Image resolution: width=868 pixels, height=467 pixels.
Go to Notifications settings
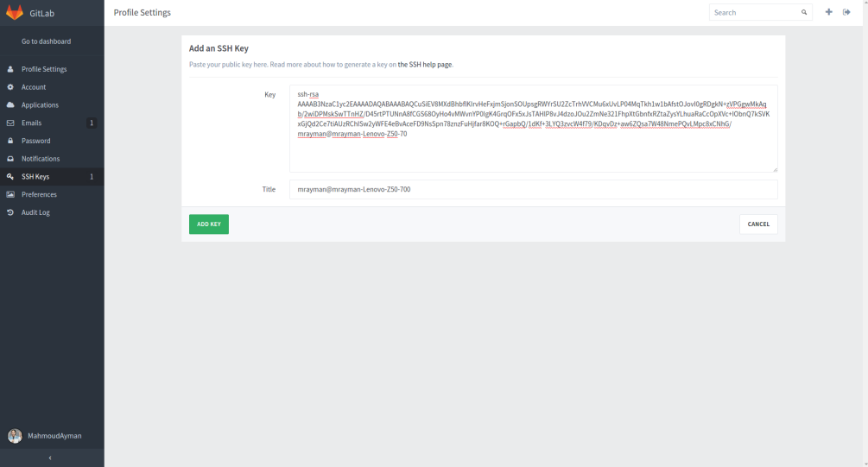(41, 159)
